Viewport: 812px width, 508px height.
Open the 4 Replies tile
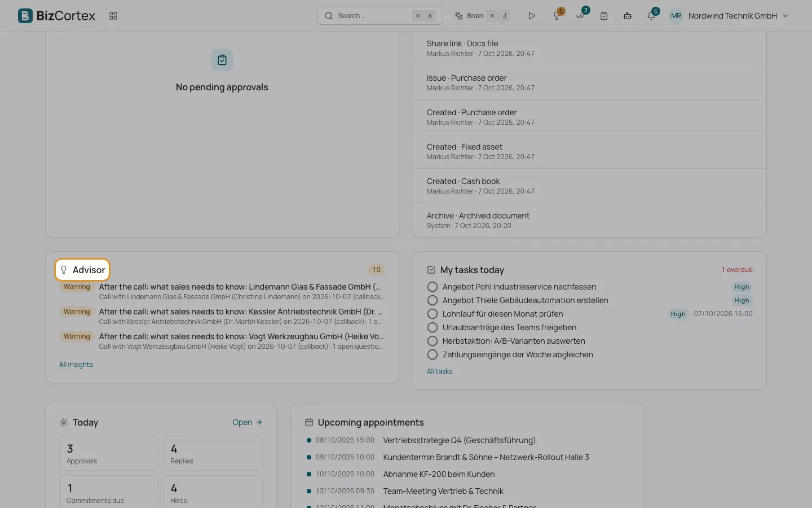tap(213, 453)
